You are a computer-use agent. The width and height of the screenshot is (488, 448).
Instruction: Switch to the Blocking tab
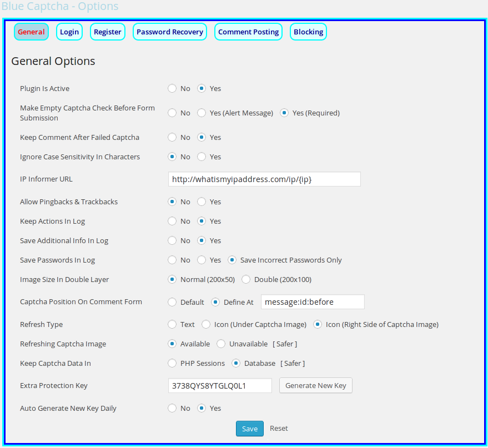point(308,32)
